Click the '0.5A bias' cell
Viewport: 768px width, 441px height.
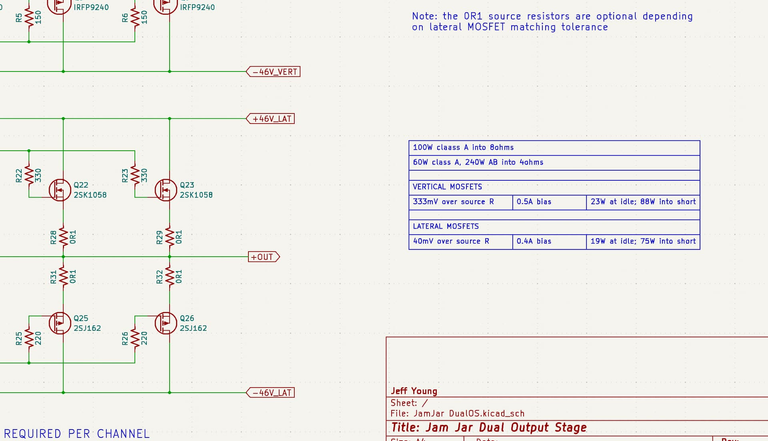tap(550, 202)
